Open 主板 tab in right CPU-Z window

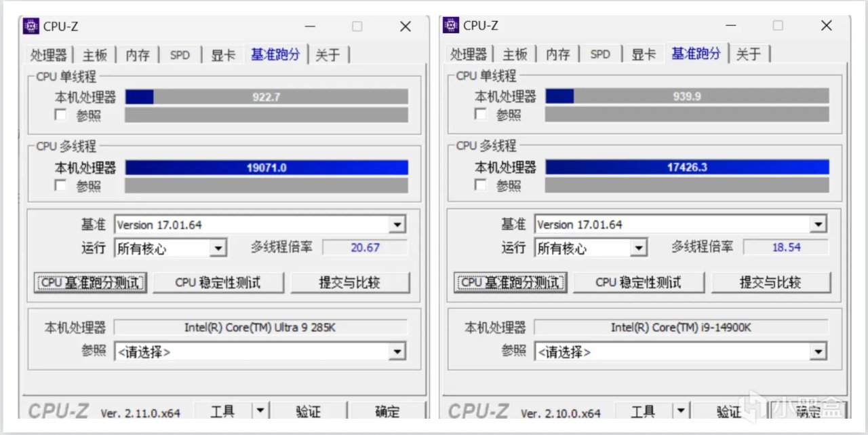(x=515, y=54)
